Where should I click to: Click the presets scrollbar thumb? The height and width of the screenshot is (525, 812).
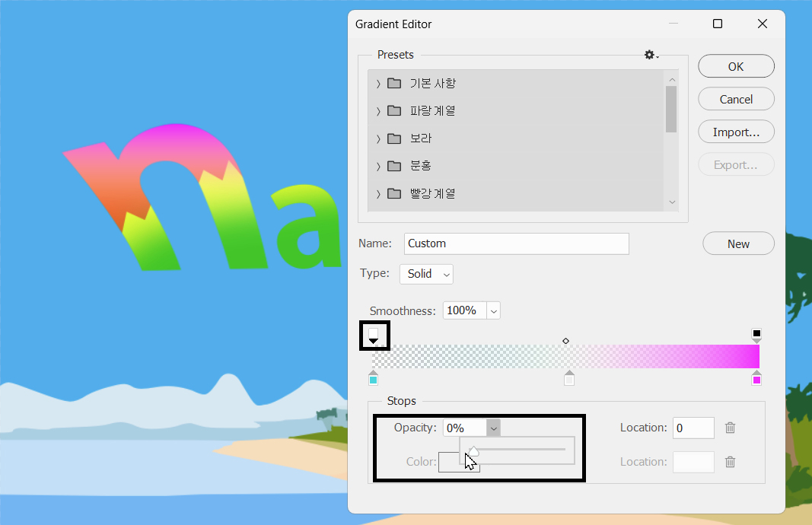tap(671, 110)
